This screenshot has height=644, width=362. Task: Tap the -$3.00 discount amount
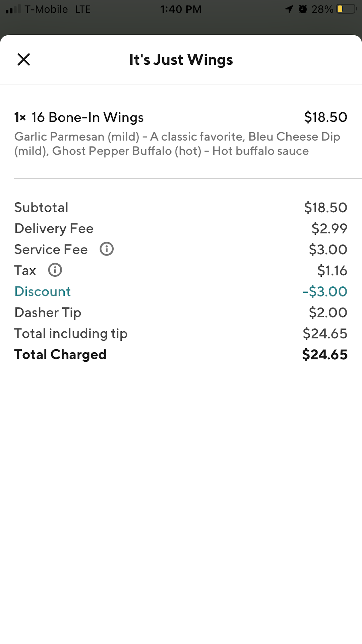[x=325, y=291]
